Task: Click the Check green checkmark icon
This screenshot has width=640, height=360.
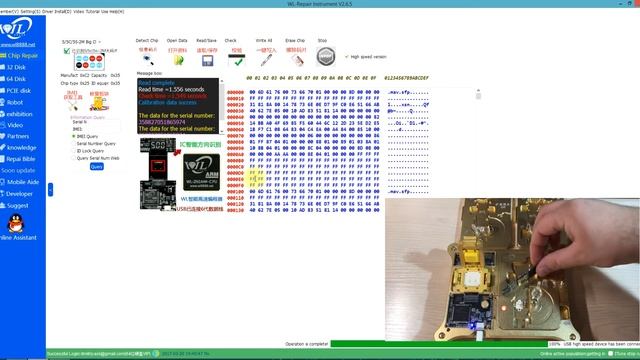Action: pos(237,60)
